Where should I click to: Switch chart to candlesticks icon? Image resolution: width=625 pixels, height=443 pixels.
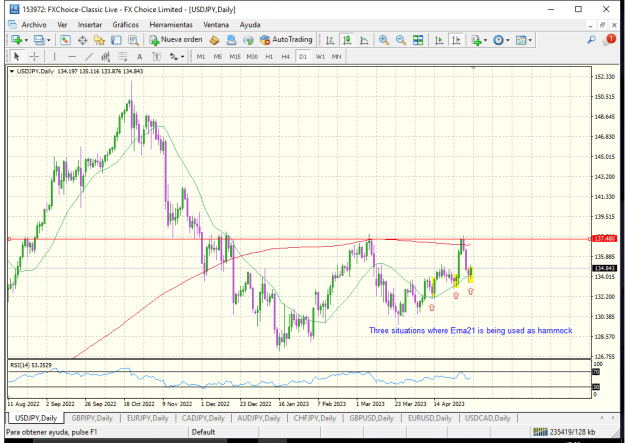[347, 40]
